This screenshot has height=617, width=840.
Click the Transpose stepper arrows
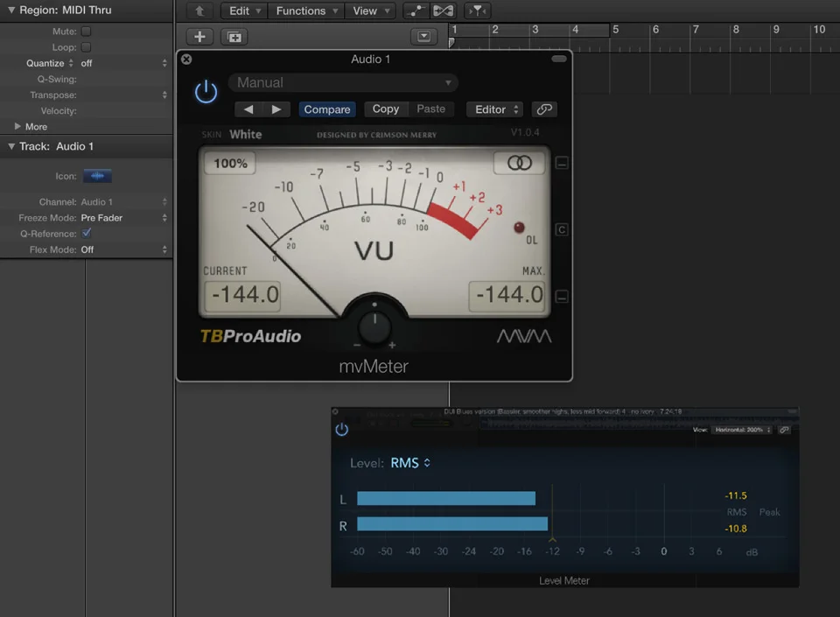click(164, 95)
